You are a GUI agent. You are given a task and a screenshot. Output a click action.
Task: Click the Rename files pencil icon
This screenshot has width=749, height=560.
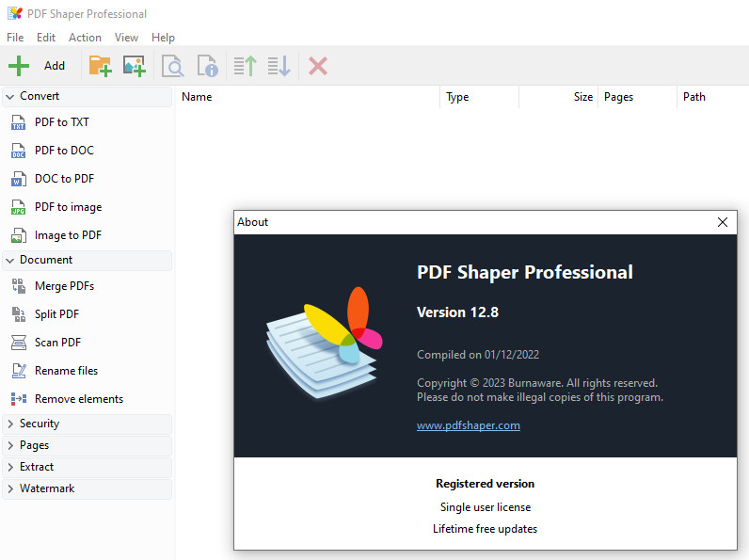[18, 370]
